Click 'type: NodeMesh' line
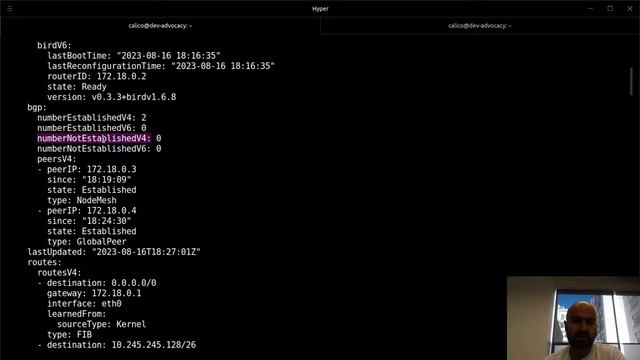Screen dimensions: 640x360 click(82, 200)
